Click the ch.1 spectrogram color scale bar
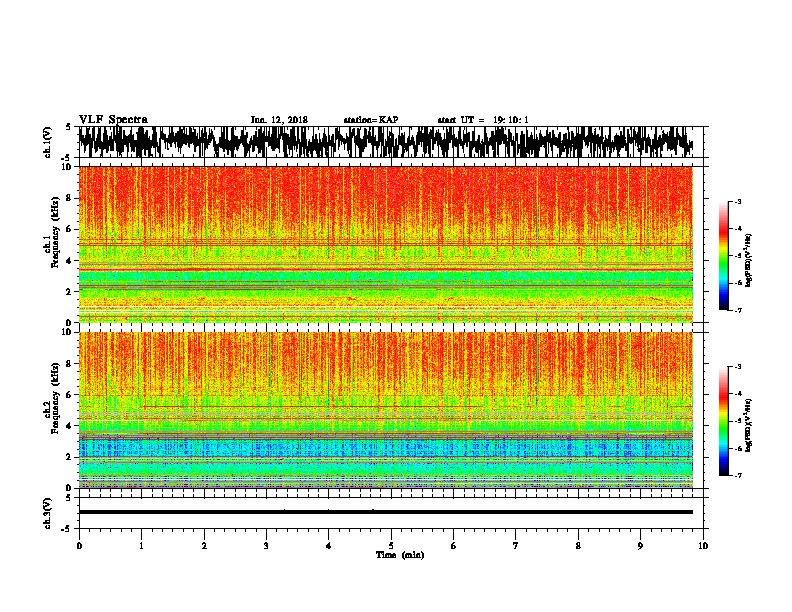This screenshot has width=792, height=612. pyautogui.click(x=723, y=256)
